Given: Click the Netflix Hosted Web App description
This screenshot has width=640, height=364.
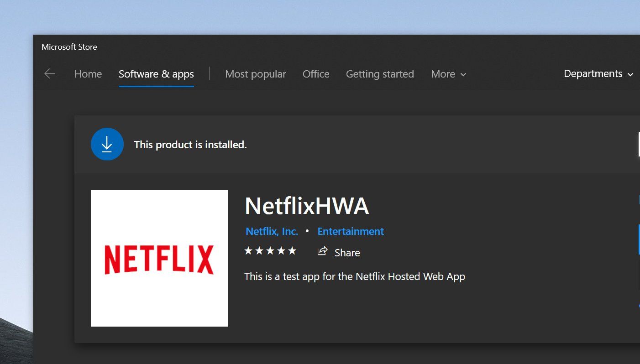Looking at the screenshot, I should pos(355,276).
